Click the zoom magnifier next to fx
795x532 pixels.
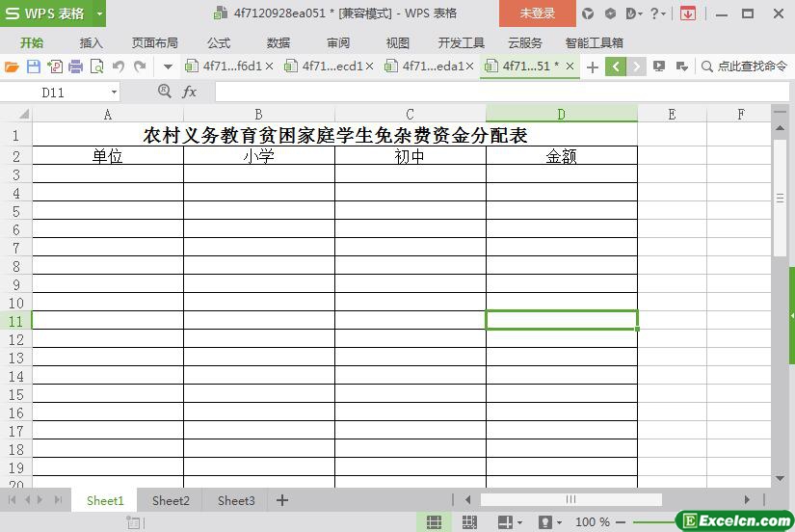[x=164, y=92]
